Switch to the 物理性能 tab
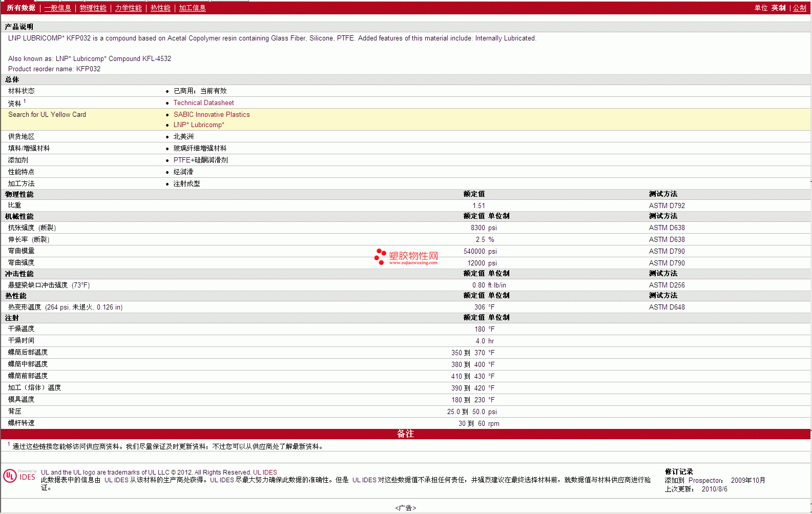Viewport: 812px width, 514px height. [x=93, y=8]
